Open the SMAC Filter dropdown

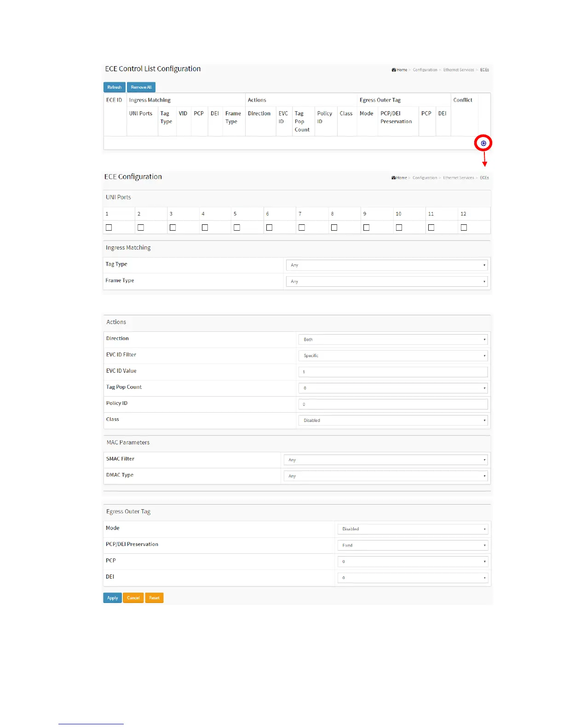(386, 460)
